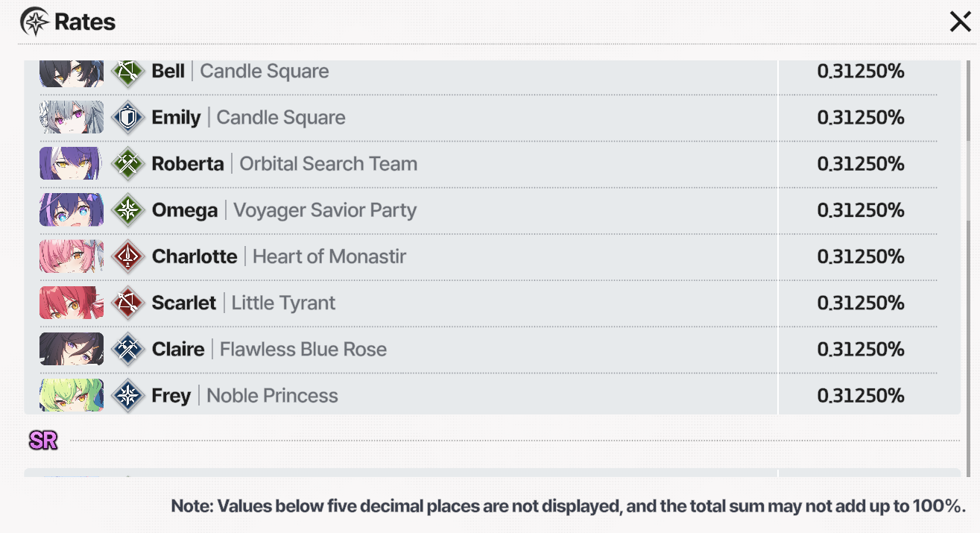This screenshot has height=533, width=980.
Task: Click Scarlet's red bow class icon
Action: coord(128,303)
